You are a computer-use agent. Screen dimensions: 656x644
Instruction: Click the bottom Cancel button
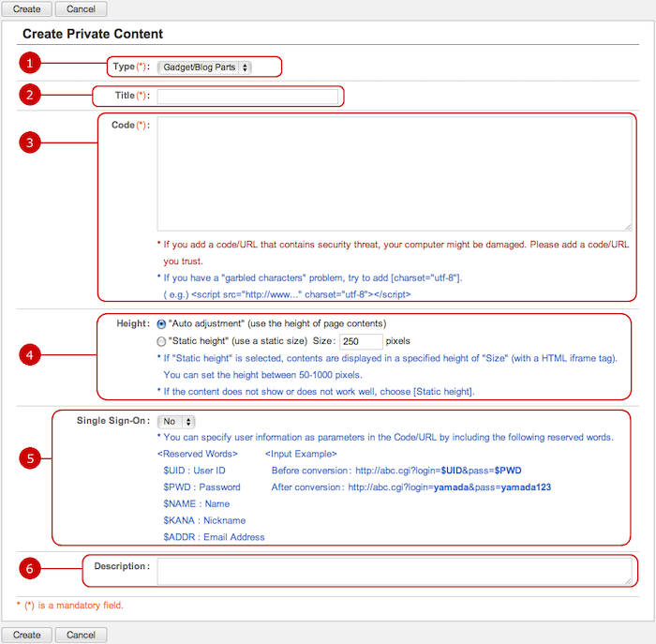[x=81, y=635]
